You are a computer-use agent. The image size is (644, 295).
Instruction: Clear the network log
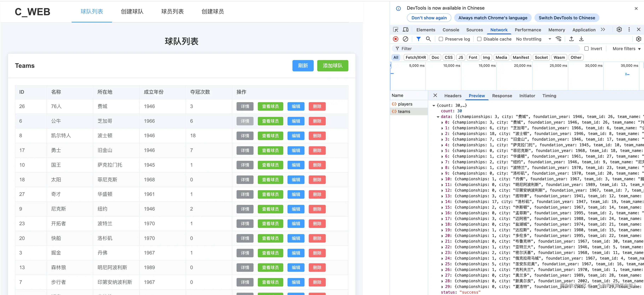click(x=405, y=39)
